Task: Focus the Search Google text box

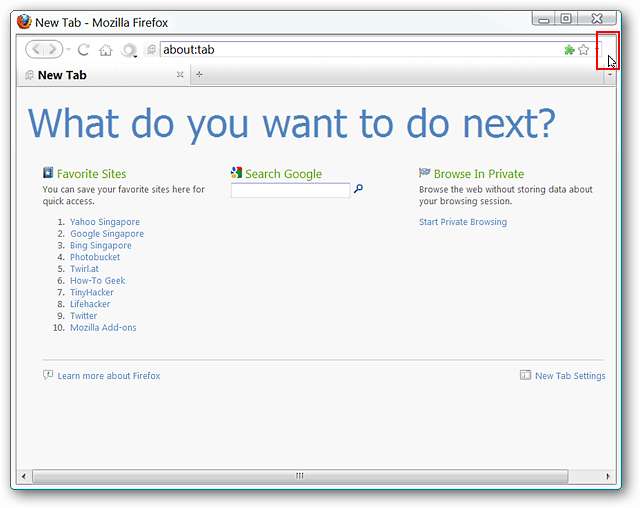Action: [x=290, y=190]
